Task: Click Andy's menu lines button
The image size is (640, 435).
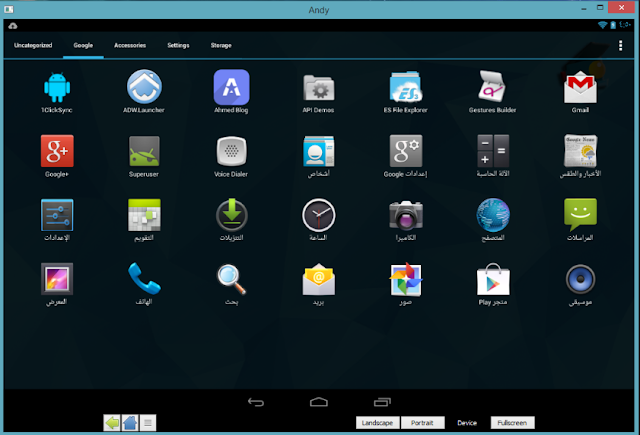Action: pos(148,423)
